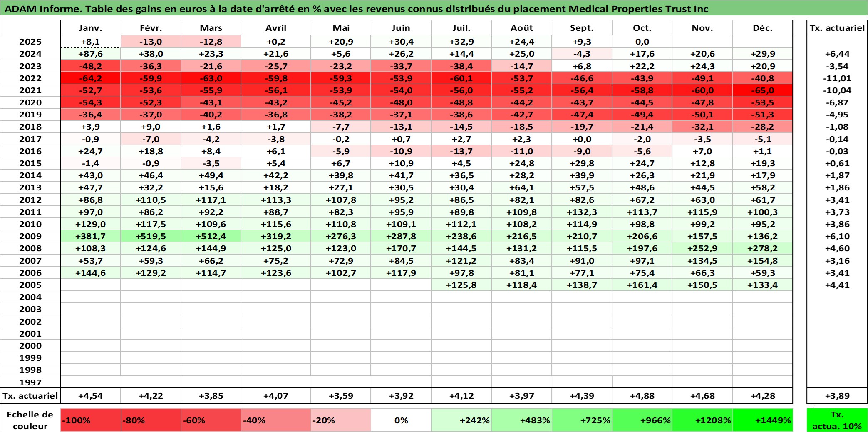The image size is (868, 432).
Task: Select the 2005 year row label
Action: 30,285
